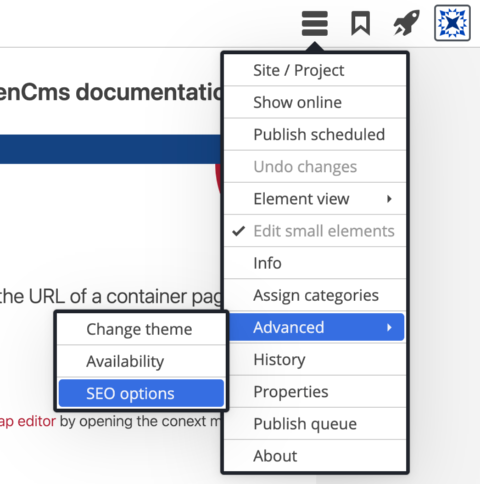
Task: Open the hamburger context menu icon
Action: point(314,23)
